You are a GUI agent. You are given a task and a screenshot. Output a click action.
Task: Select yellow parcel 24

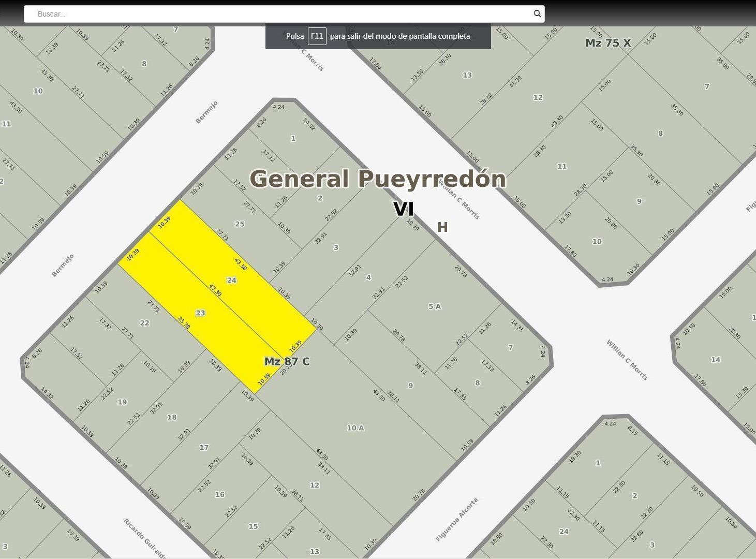[231, 280]
